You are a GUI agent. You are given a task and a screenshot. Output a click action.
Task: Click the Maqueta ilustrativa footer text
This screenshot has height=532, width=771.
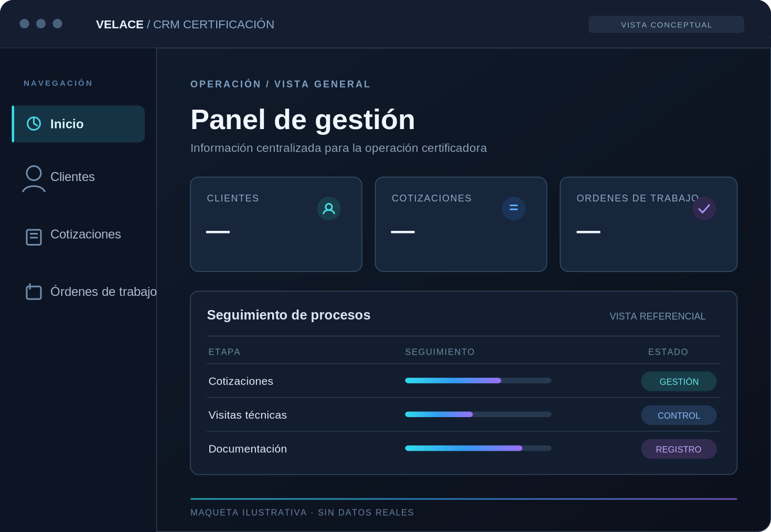(x=302, y=513)
